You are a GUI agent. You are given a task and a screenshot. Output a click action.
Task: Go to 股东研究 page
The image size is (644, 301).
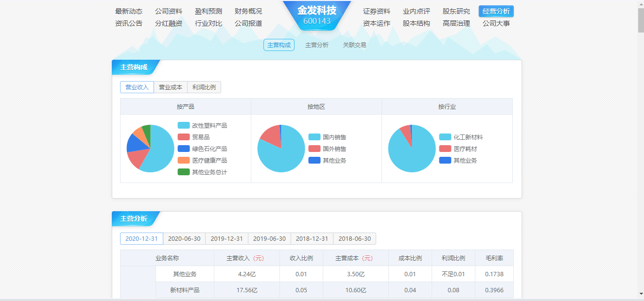456,11
